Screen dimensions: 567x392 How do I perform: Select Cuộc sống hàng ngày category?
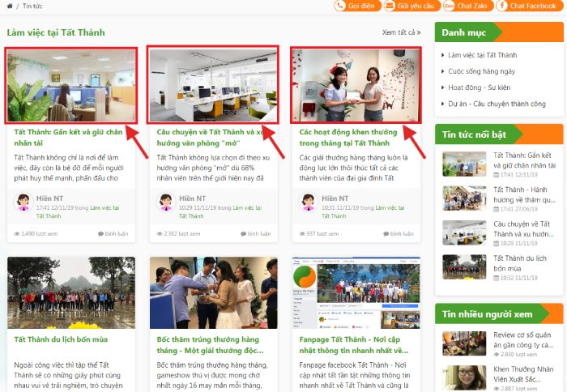482,71
